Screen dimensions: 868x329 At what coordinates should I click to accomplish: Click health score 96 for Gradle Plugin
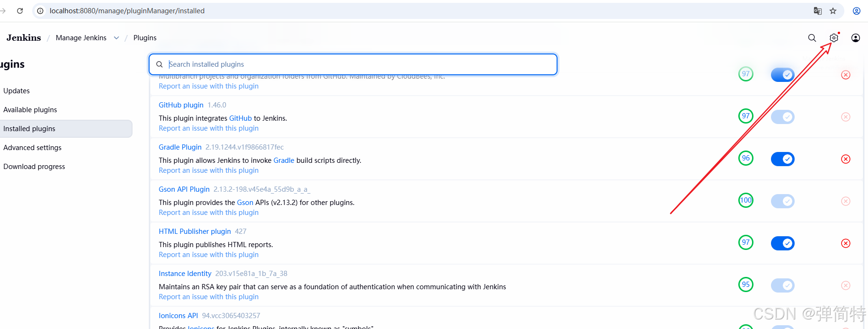coord(746,158)
